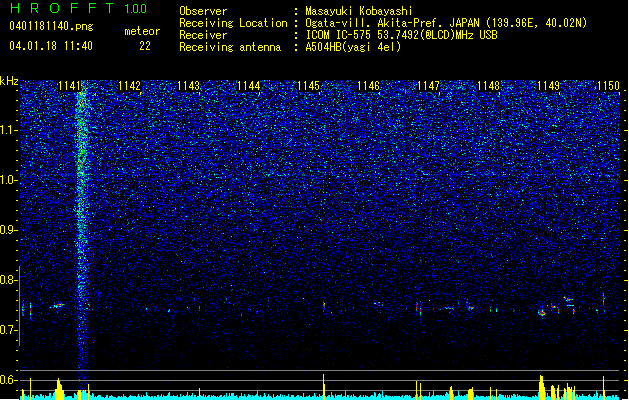Click the date stamp 04.01.18 11:40
Screen dimensions: 629x400
(51, 46)
